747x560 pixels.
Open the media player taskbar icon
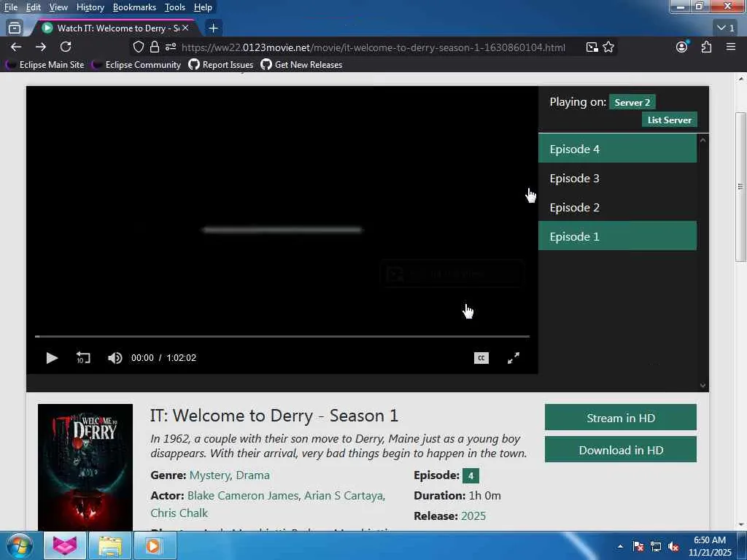click(155, 545)
